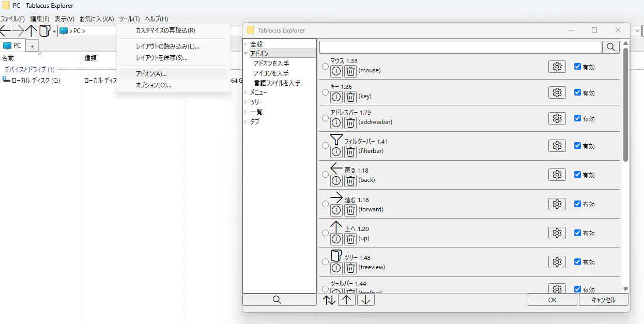Expand メニュー in options tree
The height and width of the screenshot is (324, 644).
point(246,92)
